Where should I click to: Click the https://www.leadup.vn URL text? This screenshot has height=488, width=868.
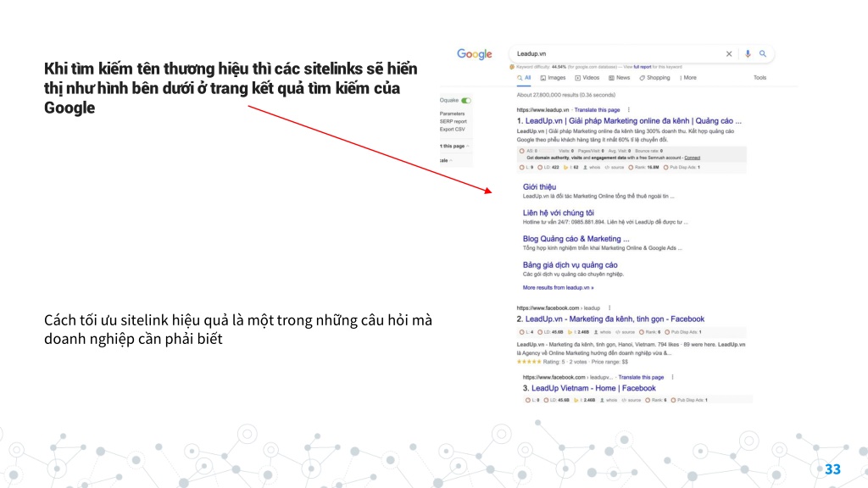[542, 109]
